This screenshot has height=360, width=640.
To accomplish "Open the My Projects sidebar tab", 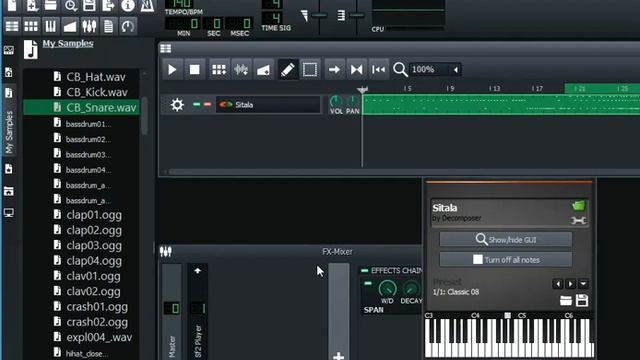I will [x=9, y=73].
